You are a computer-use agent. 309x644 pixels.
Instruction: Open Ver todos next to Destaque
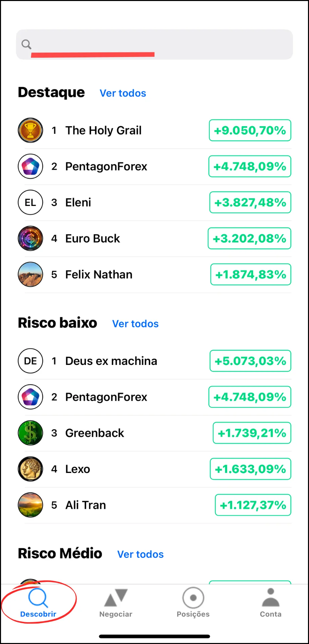click(123, 93)
